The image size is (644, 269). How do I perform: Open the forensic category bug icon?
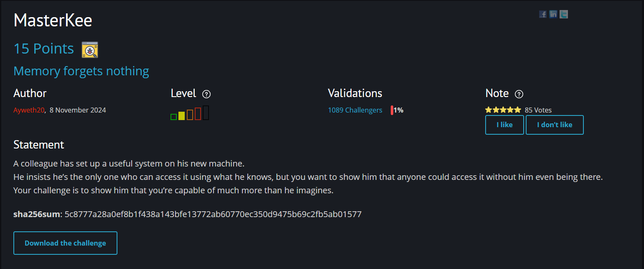point(90,49)
